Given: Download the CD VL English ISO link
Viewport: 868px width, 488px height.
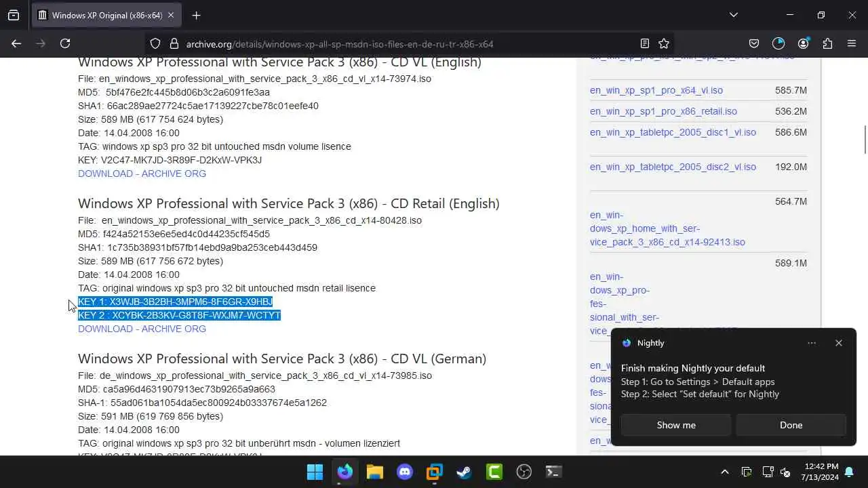Looking at the screenshot, I should (142, 174).
